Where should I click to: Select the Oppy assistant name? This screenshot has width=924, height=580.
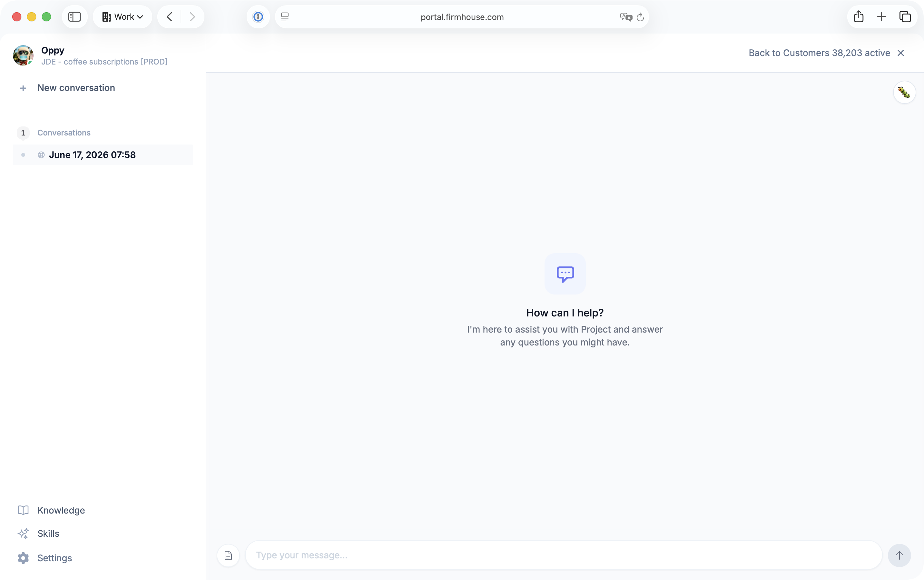[53, 50]
